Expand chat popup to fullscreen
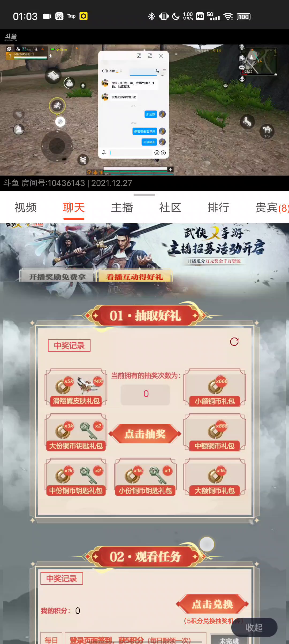 tap(150, 56)
